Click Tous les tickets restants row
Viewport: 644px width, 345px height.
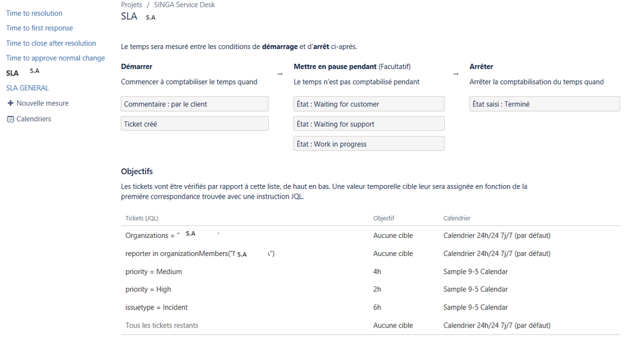pyautogui.click(x=371, y=325)
